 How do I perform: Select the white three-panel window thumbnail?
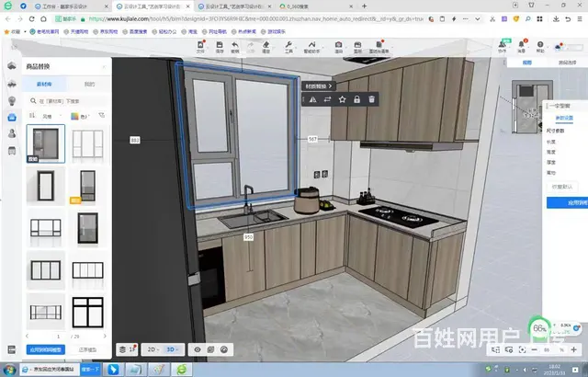pos(87,143)
